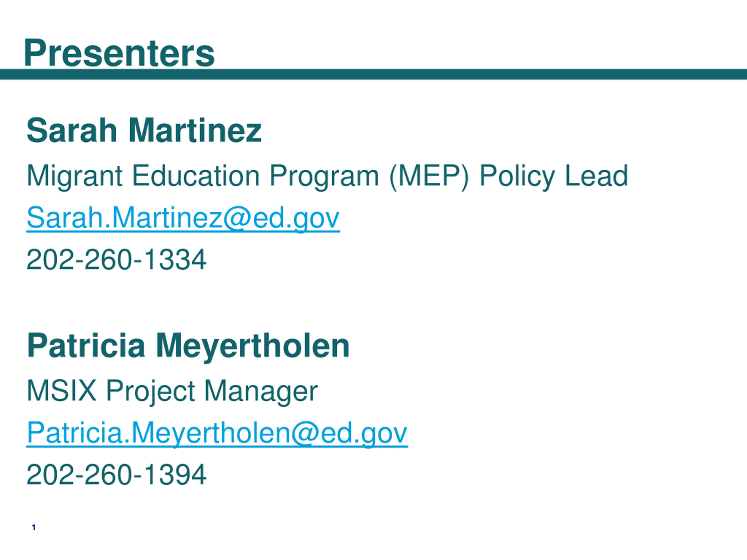Click the slide number 1
The height and width of the screenshot is (560, 747).
point(34,527)
